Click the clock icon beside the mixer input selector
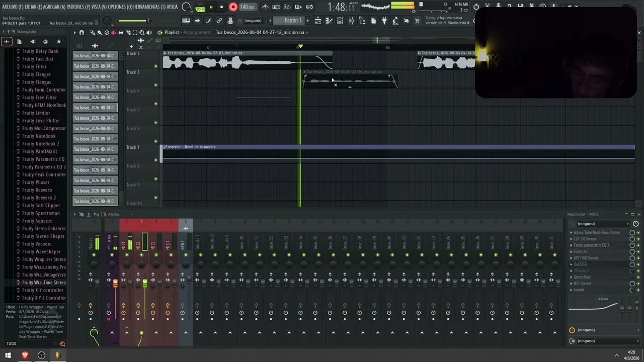Viewport: 644px width, 362px height. pos(635,224)
